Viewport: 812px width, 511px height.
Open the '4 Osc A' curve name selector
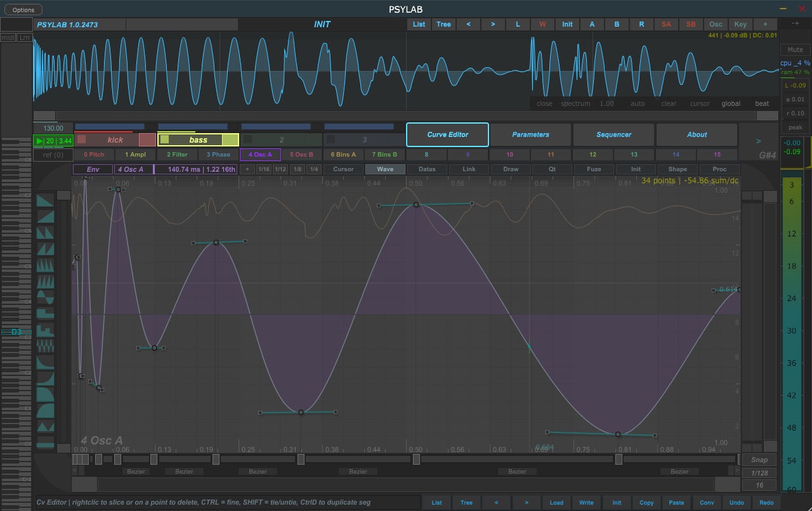133,169
